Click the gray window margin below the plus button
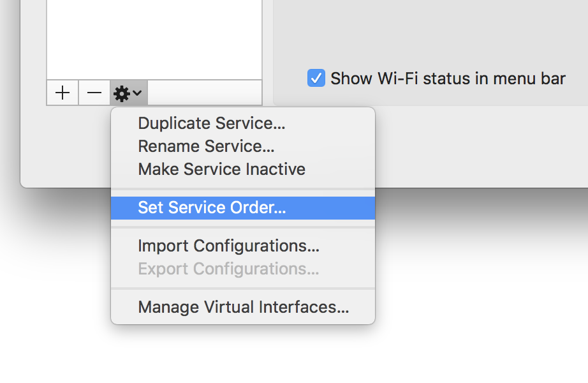The width and height of the screenshot is (588, 383). pyautogui.click(x=64, y=147)
